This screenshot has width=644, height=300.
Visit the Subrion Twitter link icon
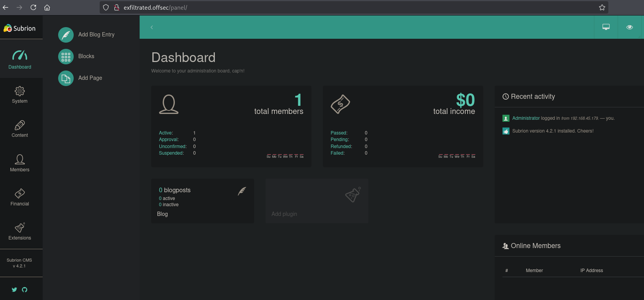pos(14,290)
